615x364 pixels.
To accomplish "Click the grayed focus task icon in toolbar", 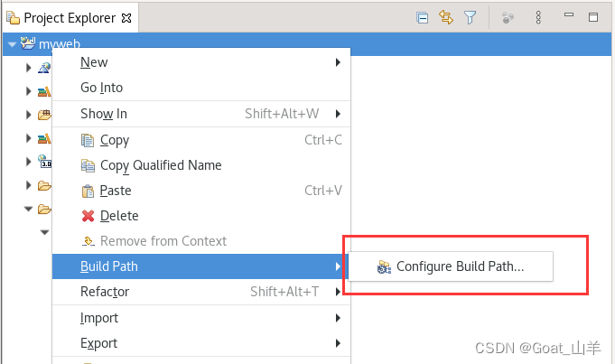I will coord(508,18).
